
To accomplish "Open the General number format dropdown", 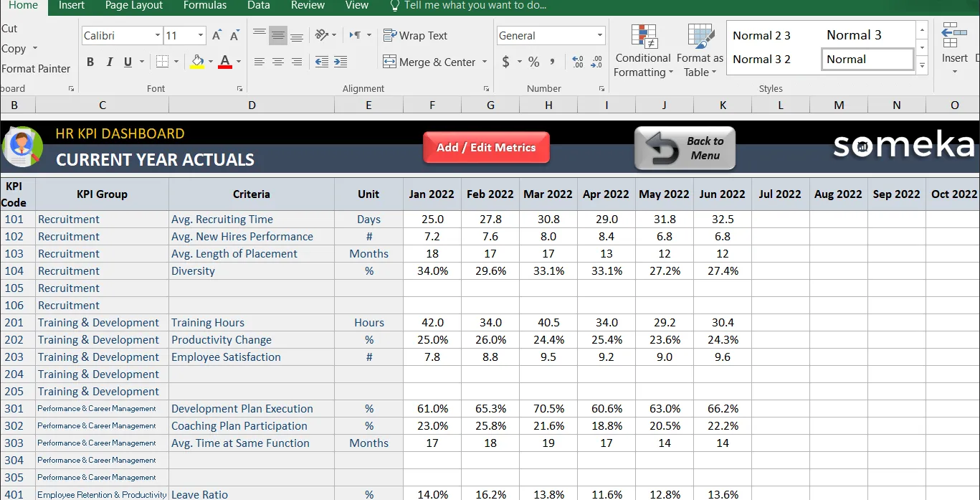I will point(600,35).
